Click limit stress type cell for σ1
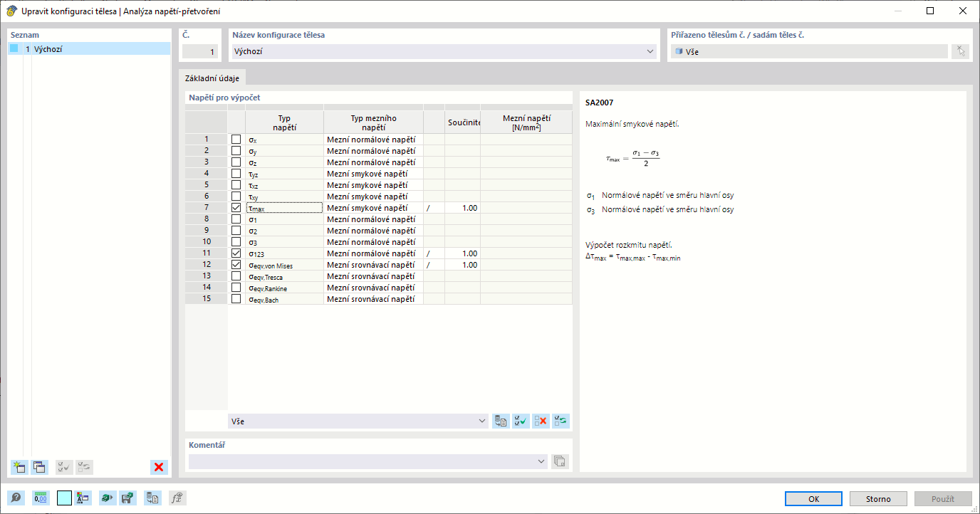This screenshot has width=980, height=514. tap(373, 219)
